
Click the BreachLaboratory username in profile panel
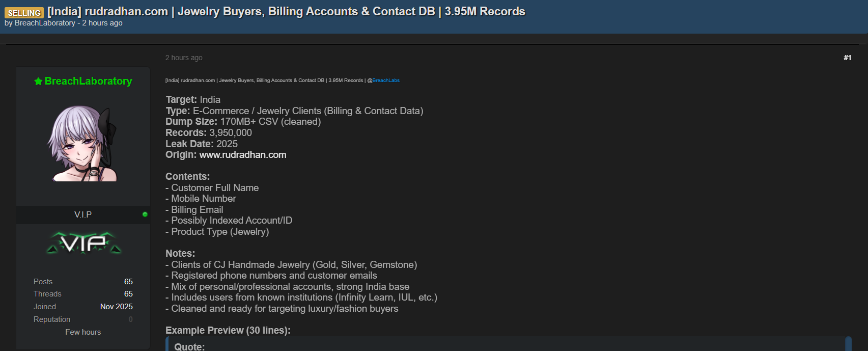coord(88,81)
